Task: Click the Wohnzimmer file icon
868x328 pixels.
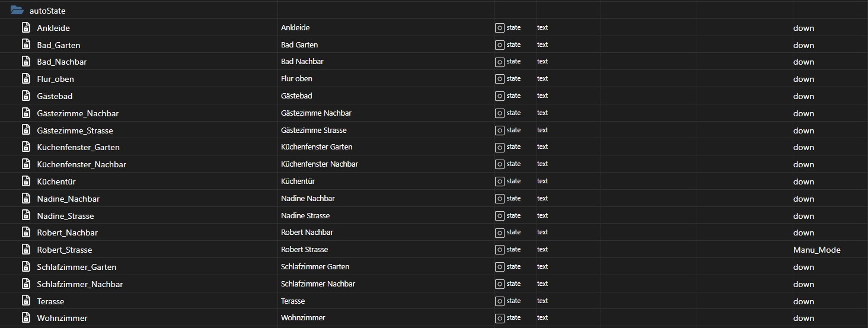Action: tap(25, 318)
